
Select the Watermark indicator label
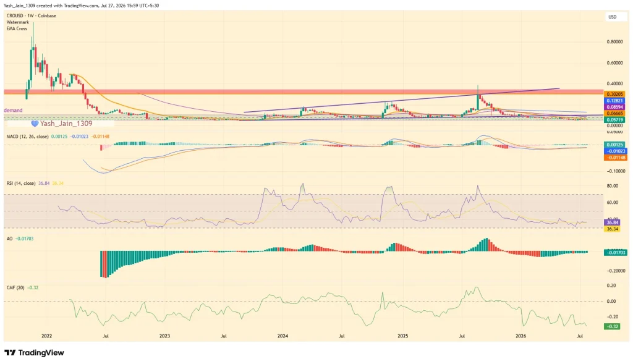coord(18,22)
